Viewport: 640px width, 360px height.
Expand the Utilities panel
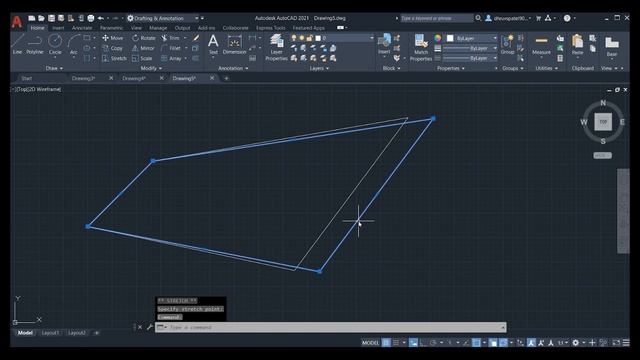coord(546,68)
